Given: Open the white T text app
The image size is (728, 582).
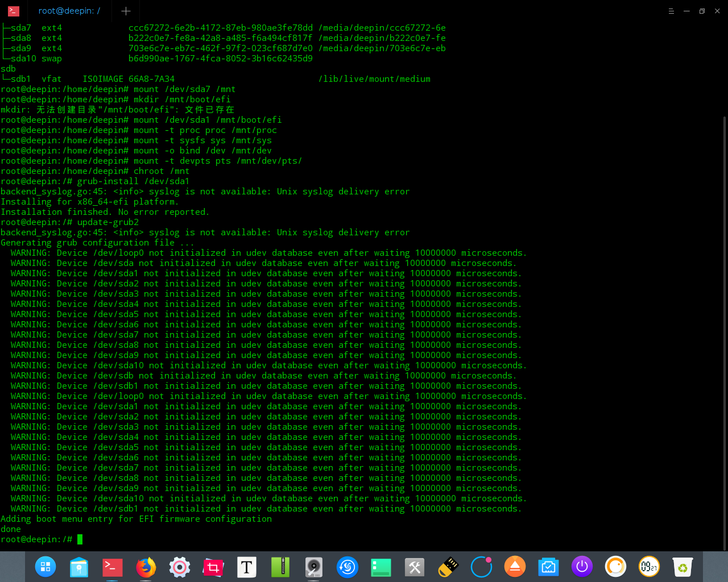Looking at the screenshot, I should tap(246, 567).
